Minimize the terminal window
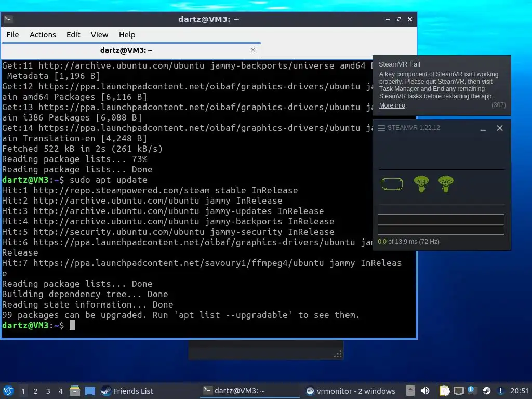This screenshot has height=399, width=532. (x=388, y=19)
